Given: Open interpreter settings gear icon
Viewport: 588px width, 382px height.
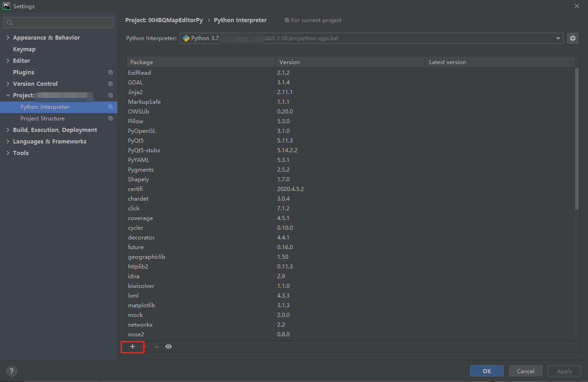Looking at the screenshot, I should 573,38.
